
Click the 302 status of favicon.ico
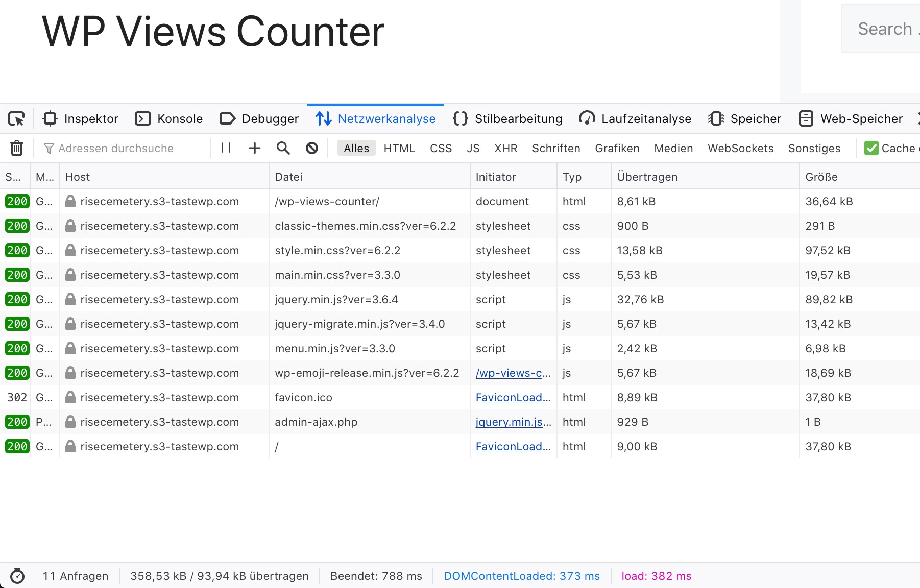point(17,397)
